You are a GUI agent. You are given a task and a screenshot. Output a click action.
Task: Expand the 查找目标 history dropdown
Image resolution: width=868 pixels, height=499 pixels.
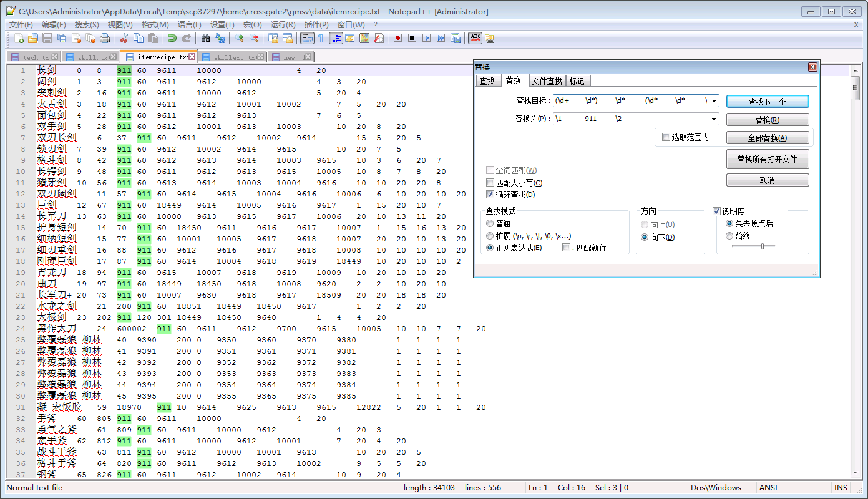click(x=714, y=100)
